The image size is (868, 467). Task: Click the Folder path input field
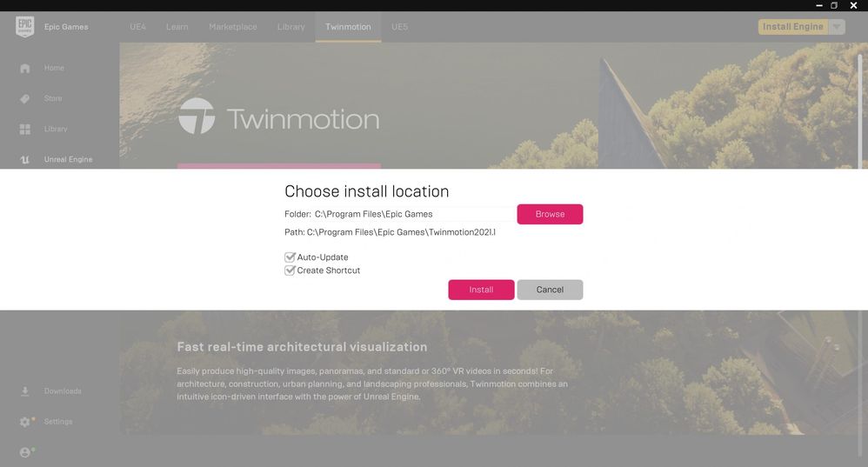point(414,214)
